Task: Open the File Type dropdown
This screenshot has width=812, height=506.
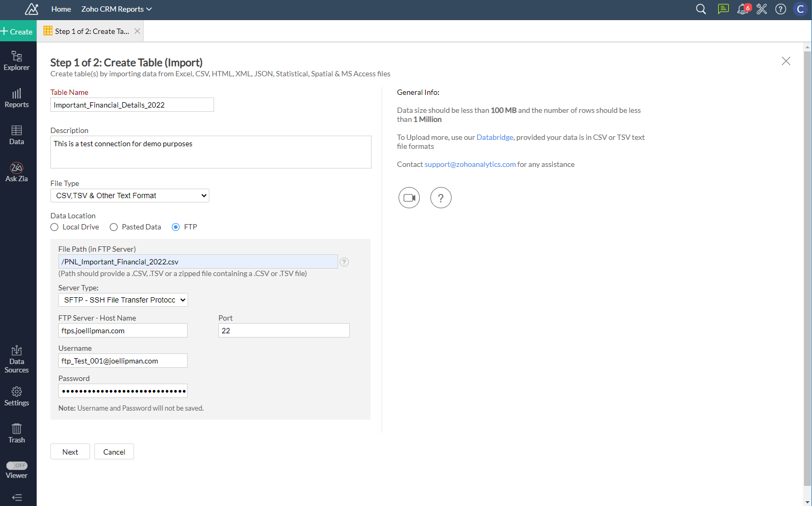Action: pyautogui.click(x=130, y=196)
